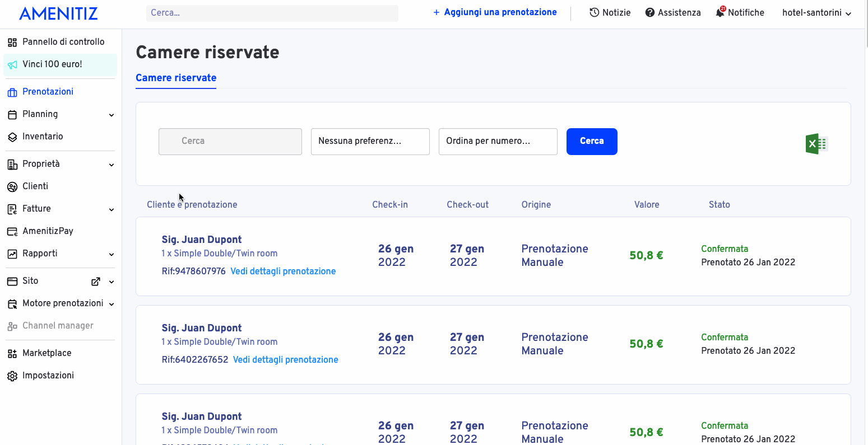Click the Planning calendar icon
This screenshot has height=445, width=868.
[x=12, y=115]
